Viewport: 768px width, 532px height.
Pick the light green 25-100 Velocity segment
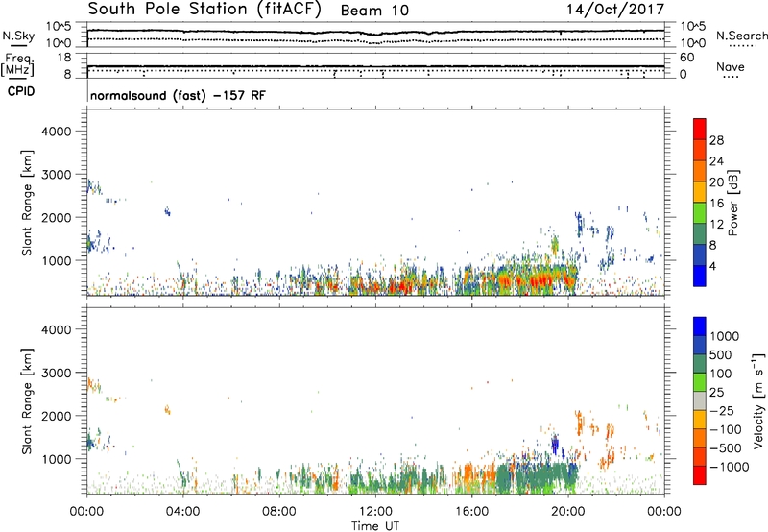click(700, 382)
